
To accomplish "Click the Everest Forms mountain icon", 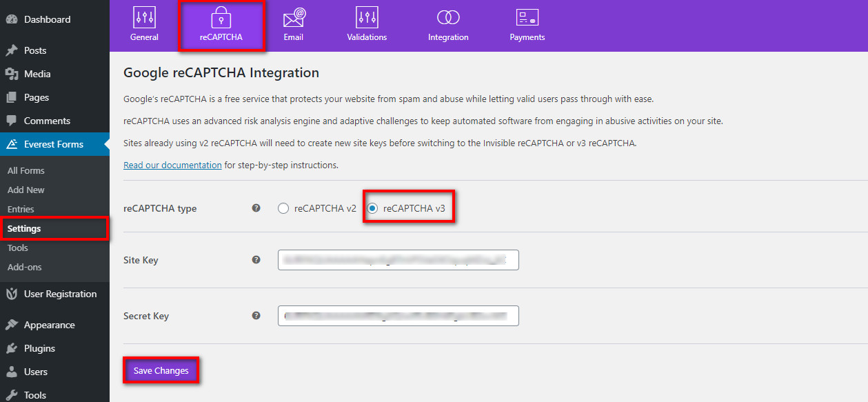I will tap(12, 144).
